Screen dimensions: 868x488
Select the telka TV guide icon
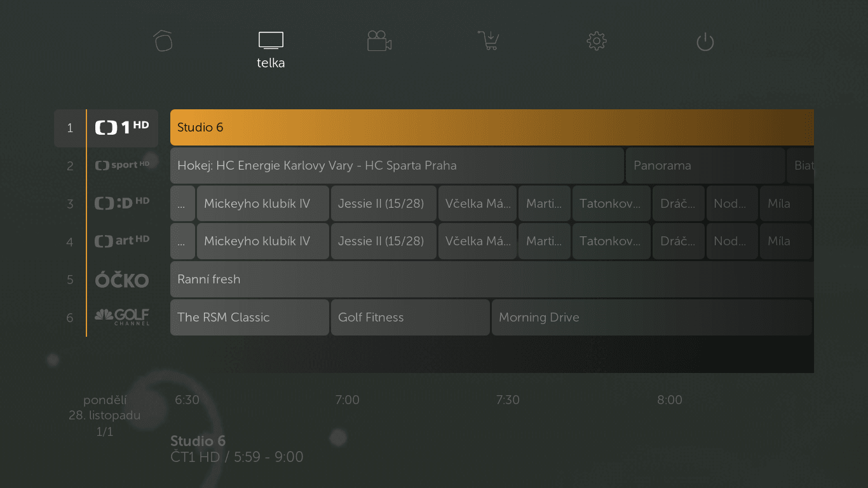pyautogui.click(x=271, y=41)
